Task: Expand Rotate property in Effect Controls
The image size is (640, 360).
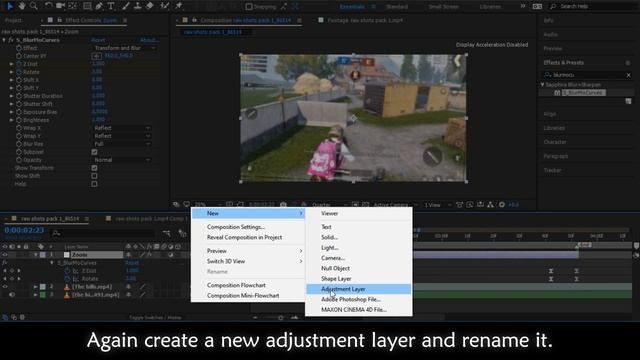Action: tap(12, 72)
